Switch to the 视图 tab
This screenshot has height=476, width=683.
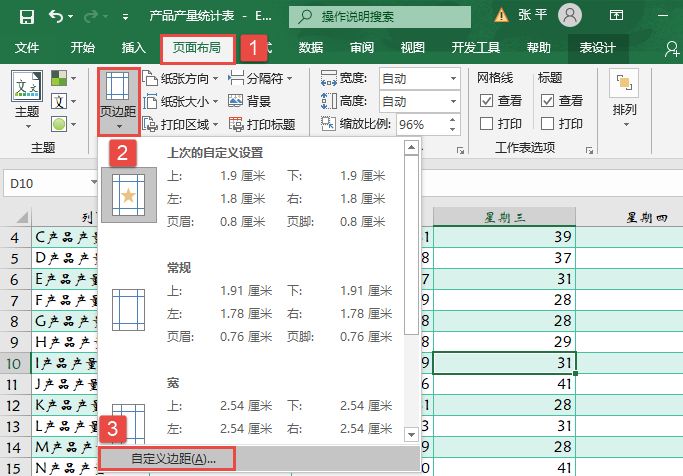[x=413, y=47]
